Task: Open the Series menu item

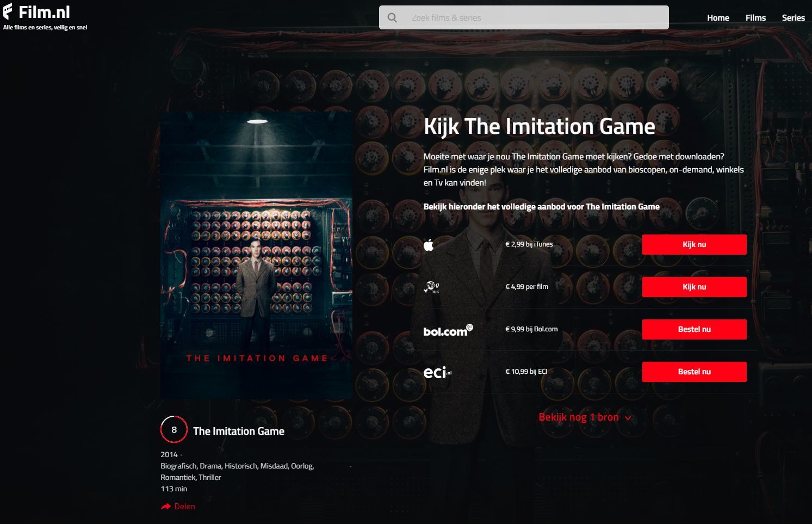Action: coord(793,18)
